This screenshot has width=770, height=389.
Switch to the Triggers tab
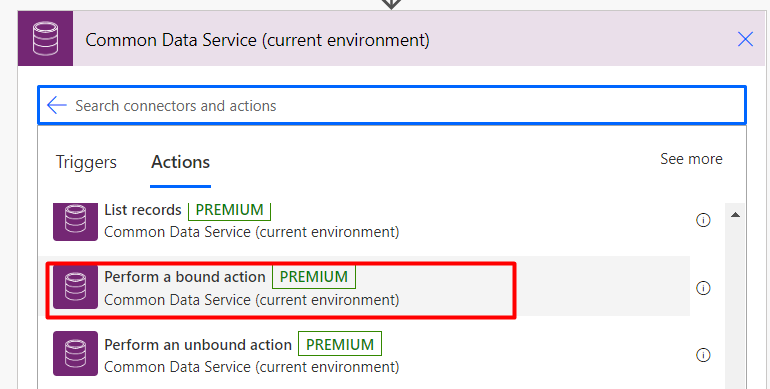pyautogui.click(x=86, y=162)
